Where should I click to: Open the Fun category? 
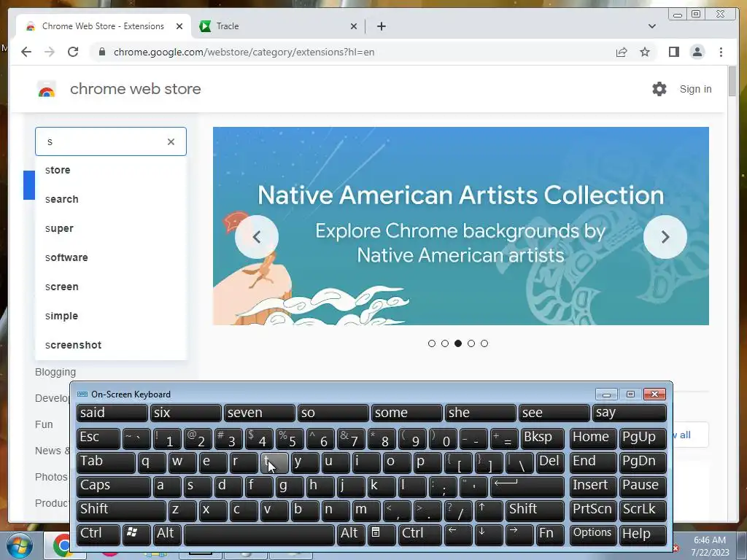click(x=44, y=424)
